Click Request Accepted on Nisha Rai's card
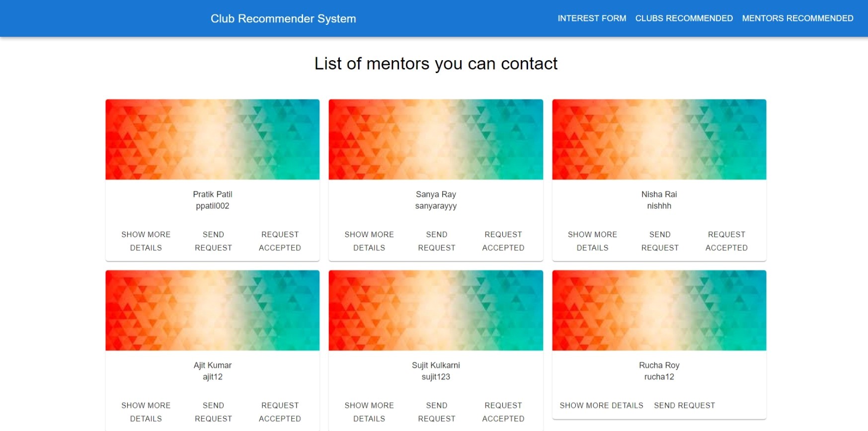 click(x=726, y=241)
